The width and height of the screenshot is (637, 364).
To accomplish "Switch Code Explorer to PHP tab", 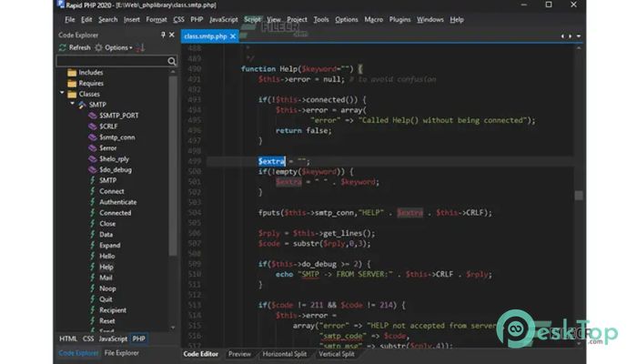I will (138, 339).
